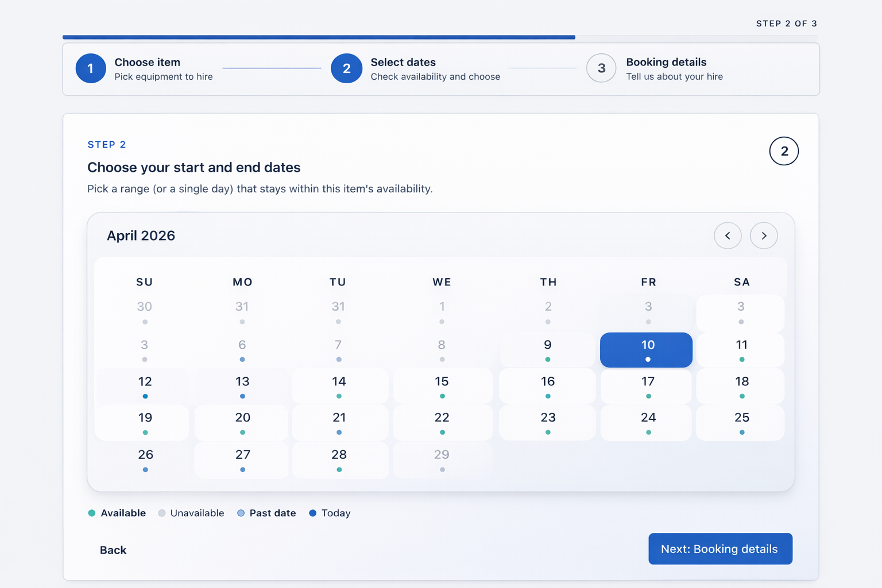Click the Available legend dot
This screenshot has height=588, width=882.
[x=92, y=513]
